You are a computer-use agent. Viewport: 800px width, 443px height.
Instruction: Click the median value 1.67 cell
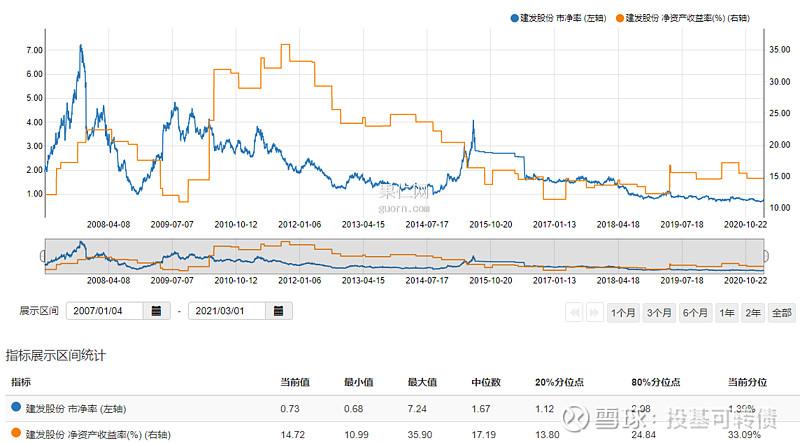(481, 409)
